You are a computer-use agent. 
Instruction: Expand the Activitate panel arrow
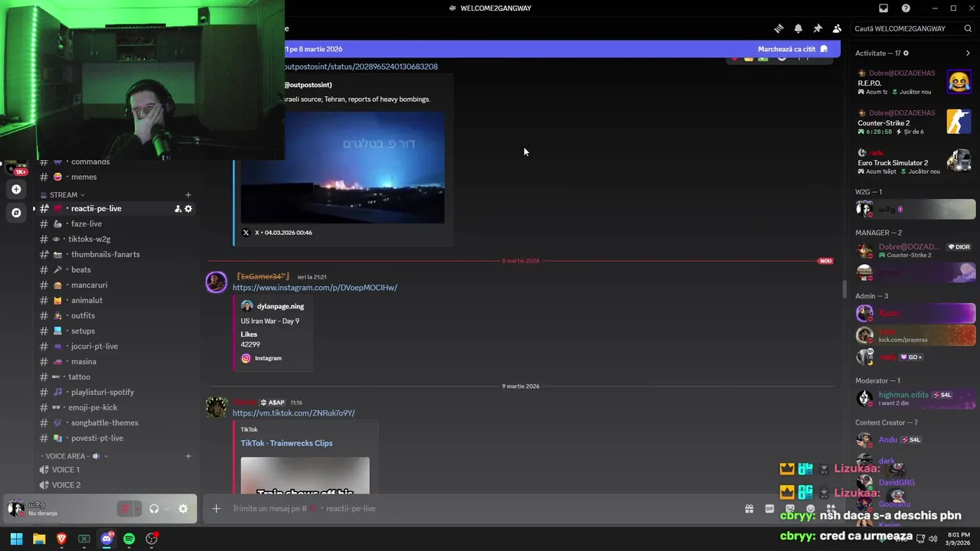pos(968,53)
